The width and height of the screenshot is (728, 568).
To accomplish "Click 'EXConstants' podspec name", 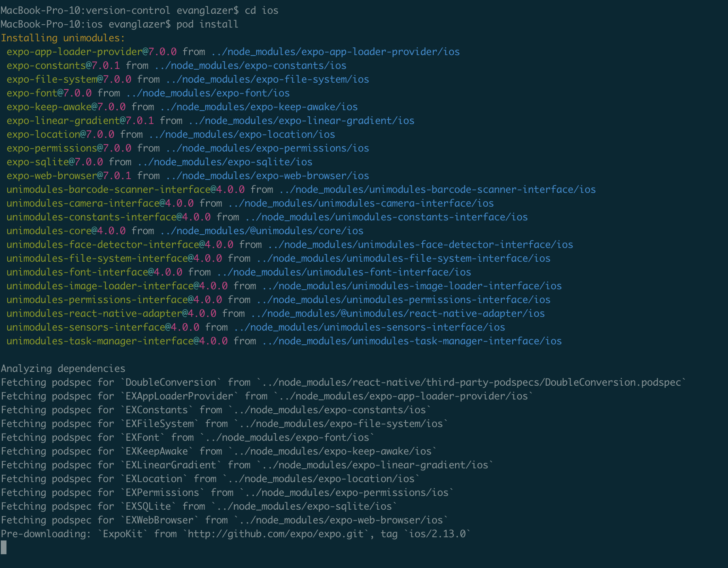I will pyautogui.click(x=157, y=410).
